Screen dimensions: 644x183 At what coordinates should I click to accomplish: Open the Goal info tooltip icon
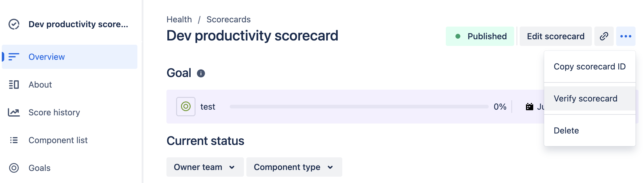point(202,73)
